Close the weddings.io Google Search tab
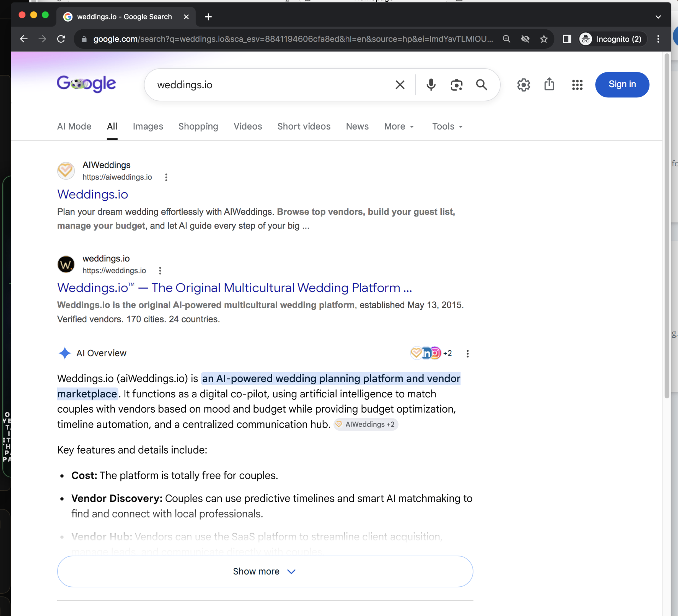 point(186,17)
